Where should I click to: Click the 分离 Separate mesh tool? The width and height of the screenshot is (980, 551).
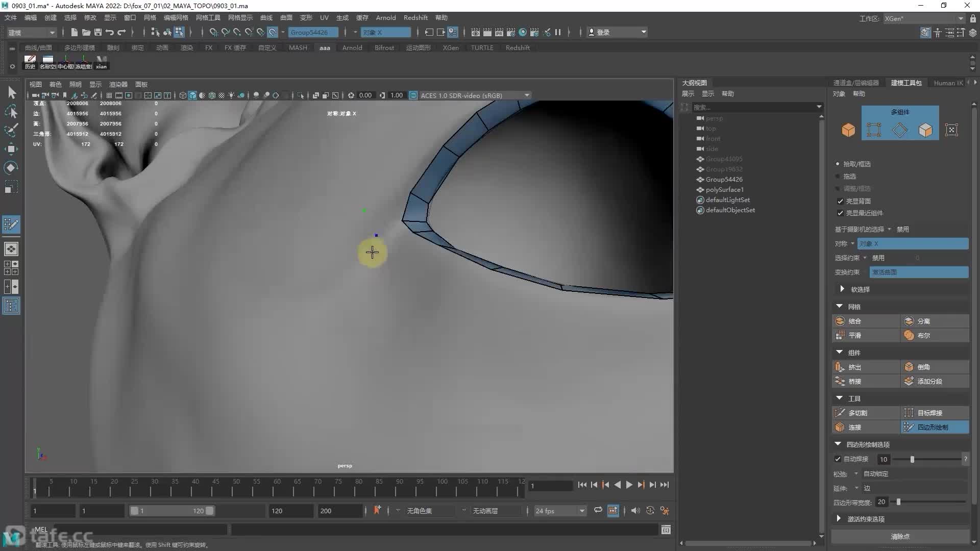pyautogui.click(x=935, y=321)
